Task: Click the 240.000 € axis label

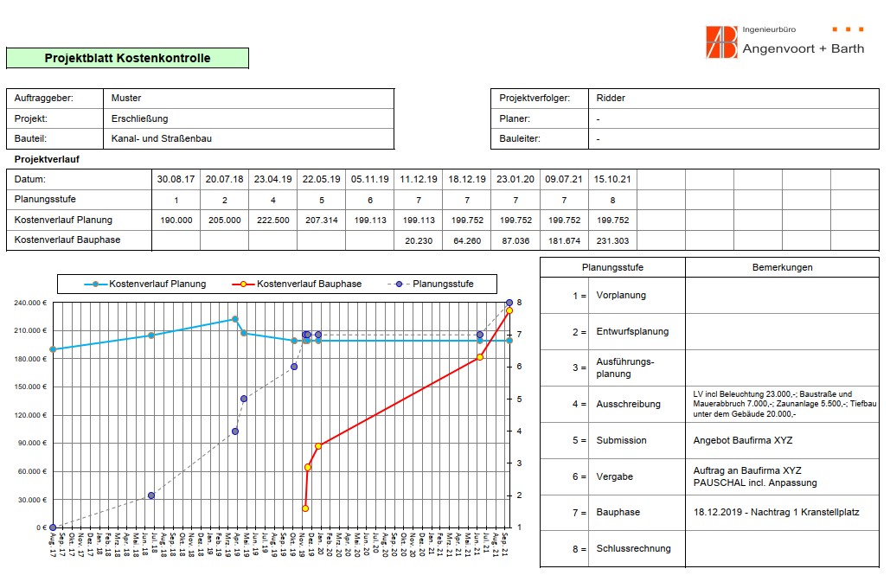Action: (x=30, y=303)
